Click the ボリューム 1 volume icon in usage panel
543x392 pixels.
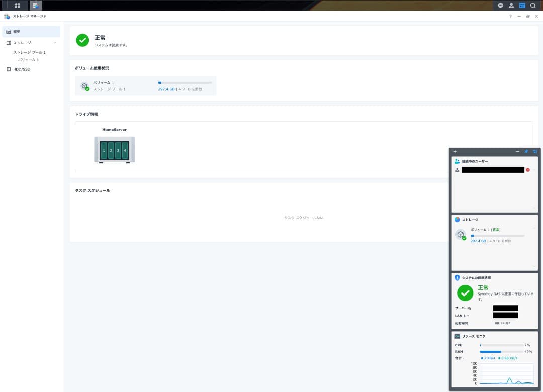click(85, 85)
